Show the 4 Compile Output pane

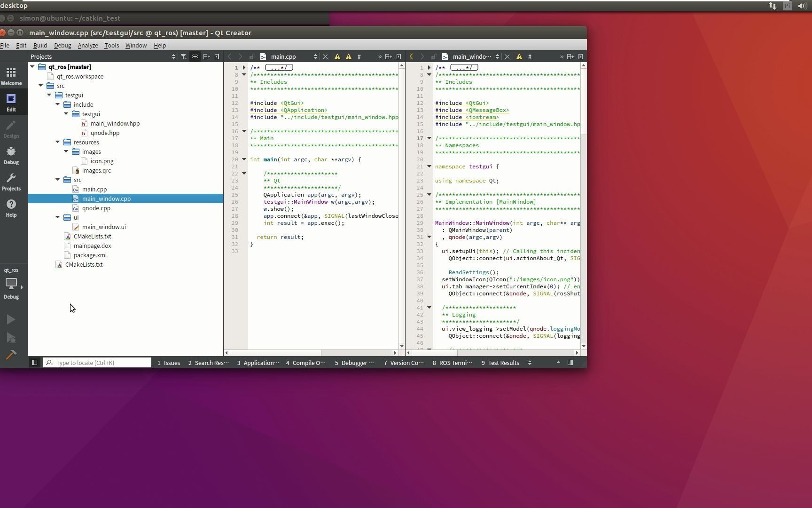pyautogui.click(x=306, y=363)
